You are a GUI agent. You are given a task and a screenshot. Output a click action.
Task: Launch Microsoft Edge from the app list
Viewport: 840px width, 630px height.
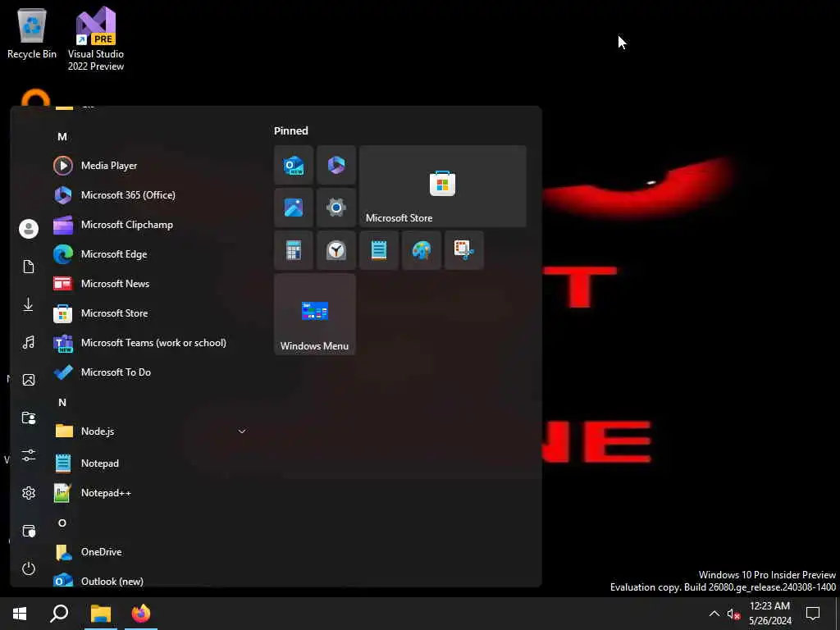point(150,254)
